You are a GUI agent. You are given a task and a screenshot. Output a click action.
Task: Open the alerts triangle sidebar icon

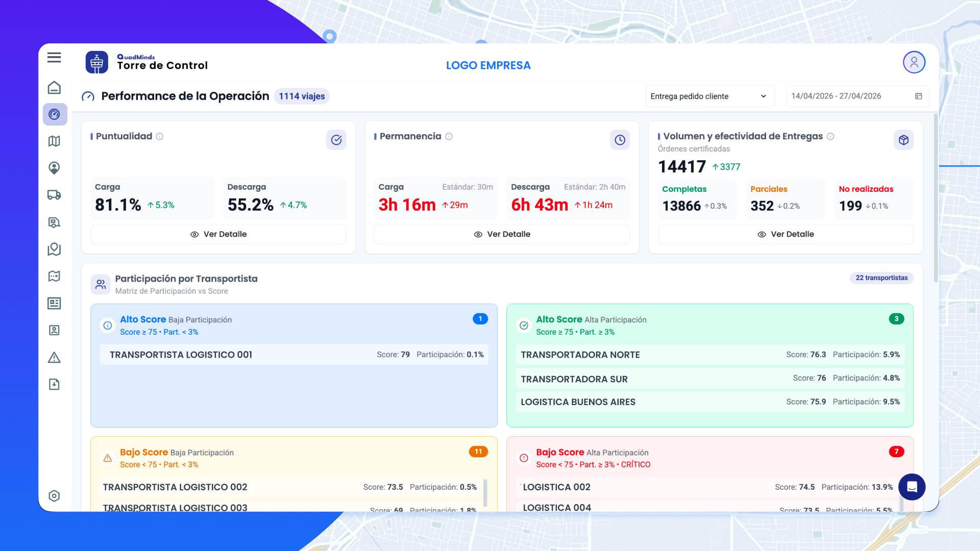coord(54,357)
